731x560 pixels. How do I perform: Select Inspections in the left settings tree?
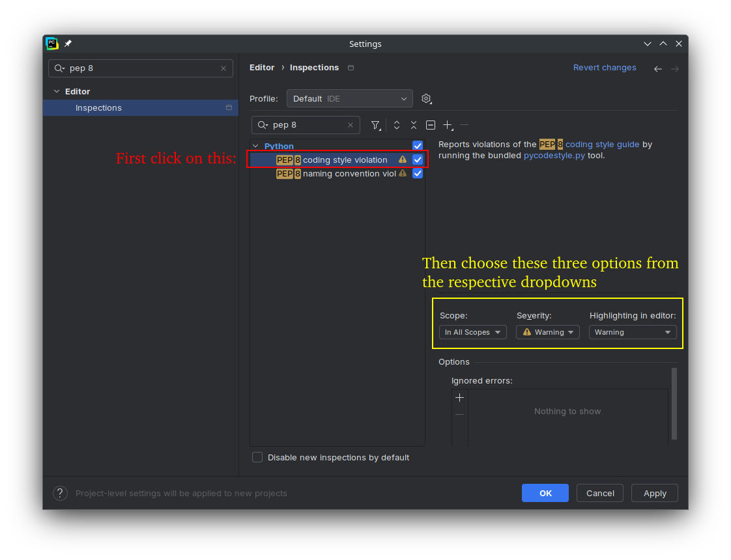(x=98, y=108)
